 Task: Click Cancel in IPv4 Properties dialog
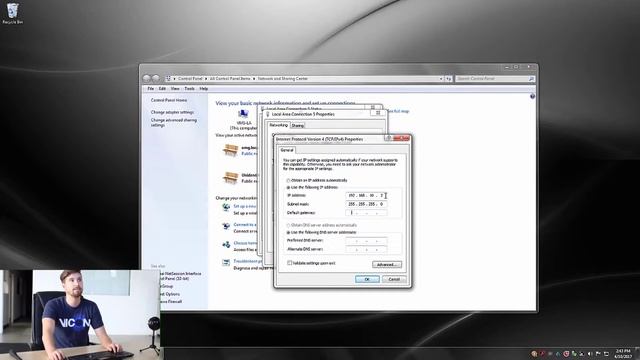(x=394, y=279)
